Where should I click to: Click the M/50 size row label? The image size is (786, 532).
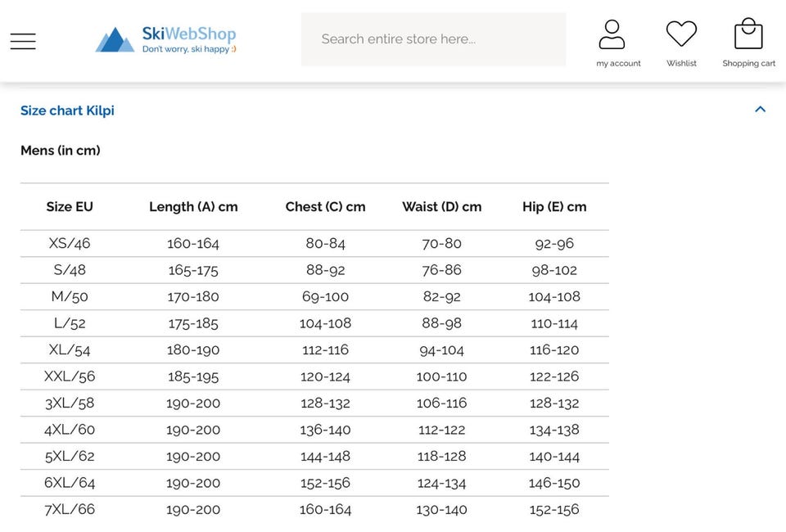pyautogui.click(x=70, y=297)
